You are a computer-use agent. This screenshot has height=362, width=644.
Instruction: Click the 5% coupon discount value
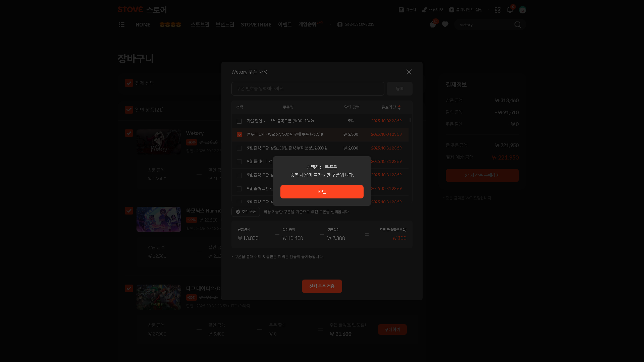coord(351,121)
